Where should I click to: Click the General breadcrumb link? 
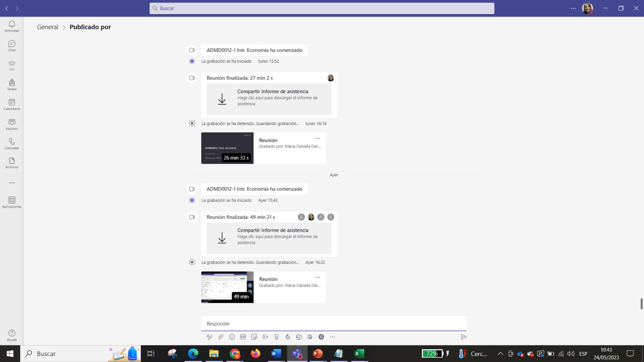(x=47, y=27)
